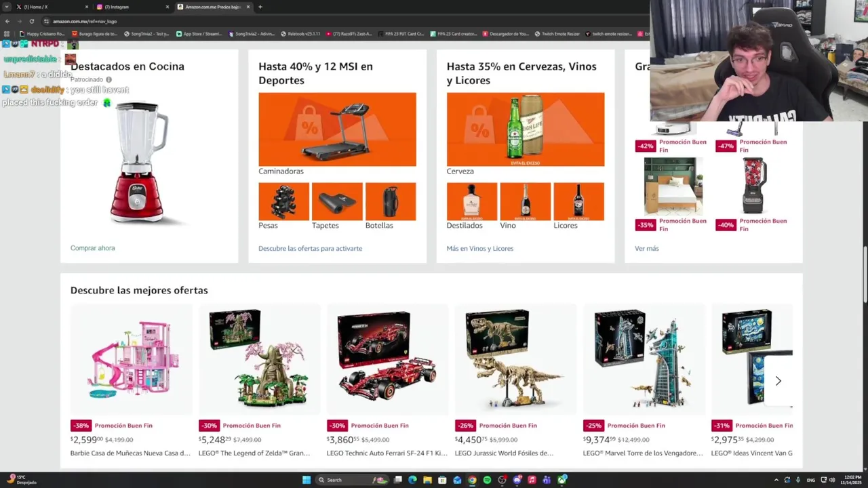Viewport: 868px width, 488px height.
Task: Open the Barbie Casa de Muñecas deal
Action: (132, 359)
